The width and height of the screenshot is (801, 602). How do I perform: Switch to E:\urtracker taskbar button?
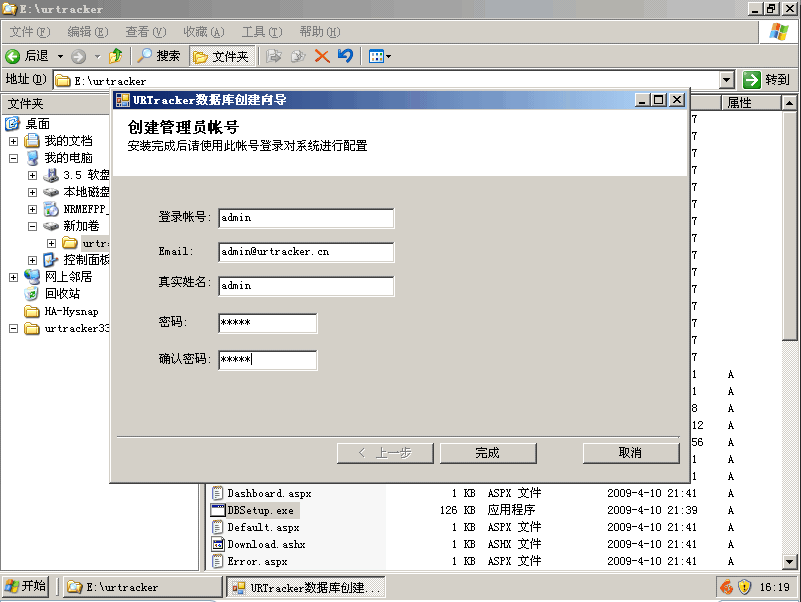[x=143, y=587]
